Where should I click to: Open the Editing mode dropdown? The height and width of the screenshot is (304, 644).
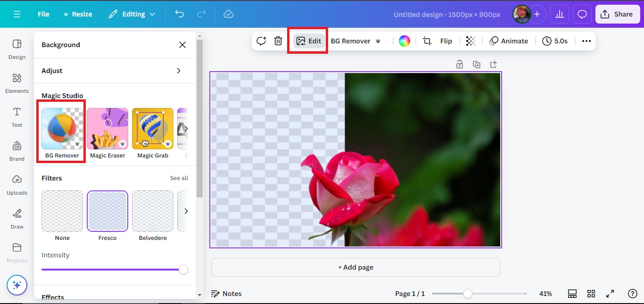(x=132, y=14)
